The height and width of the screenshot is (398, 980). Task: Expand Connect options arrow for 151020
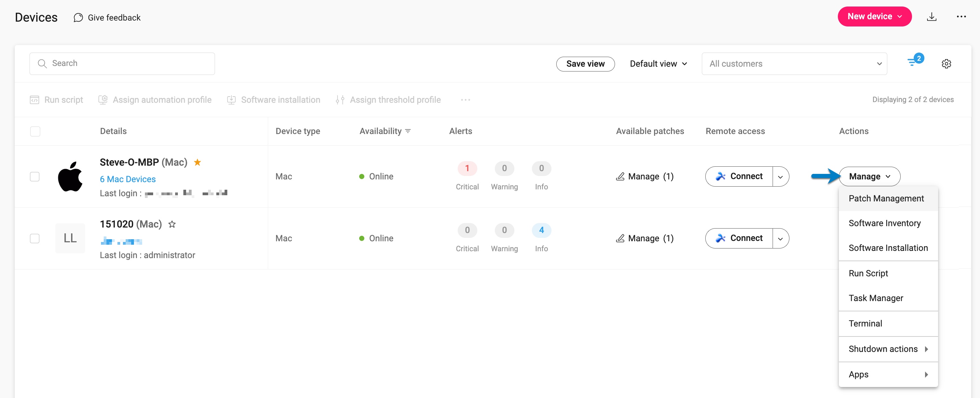coord(780,239)
